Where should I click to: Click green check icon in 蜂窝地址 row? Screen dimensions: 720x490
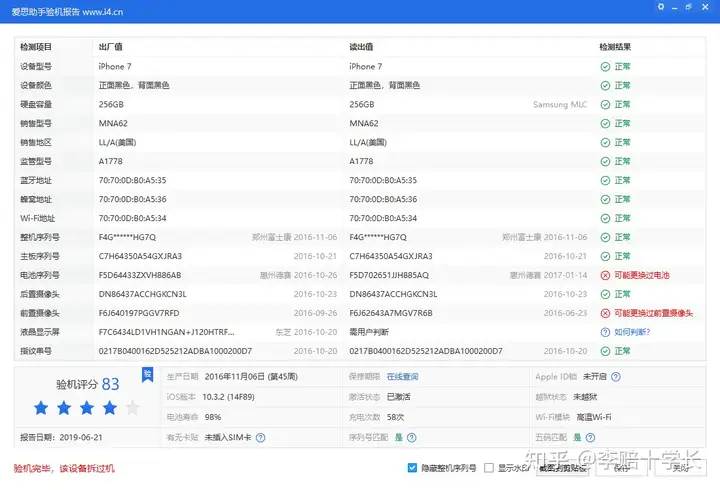click(x=605, y=199)
